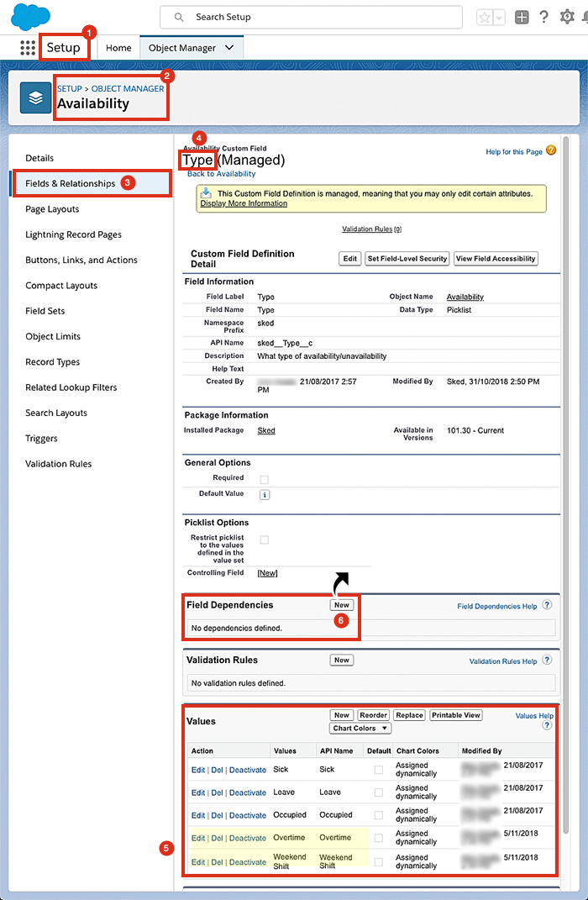This screenshot has height=900, width=588.
Task: Click Edit link for Sick value
Action: click(198, 770)
